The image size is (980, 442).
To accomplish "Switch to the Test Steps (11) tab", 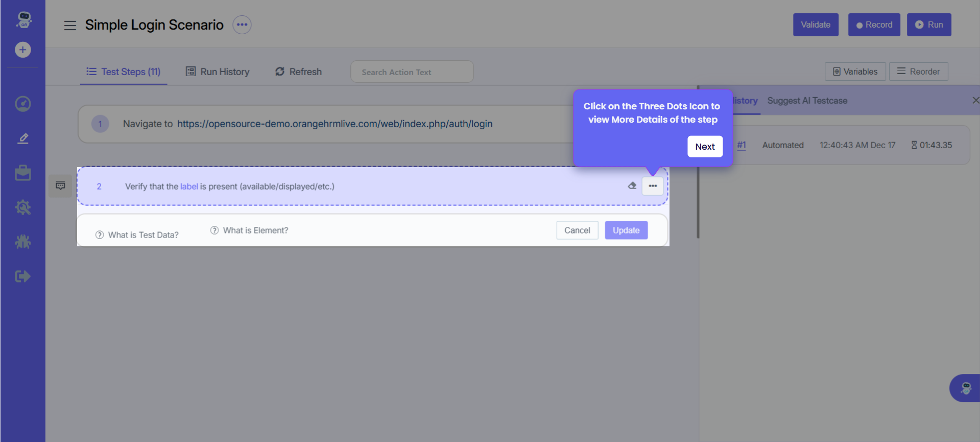I will (x=124, y=72).
